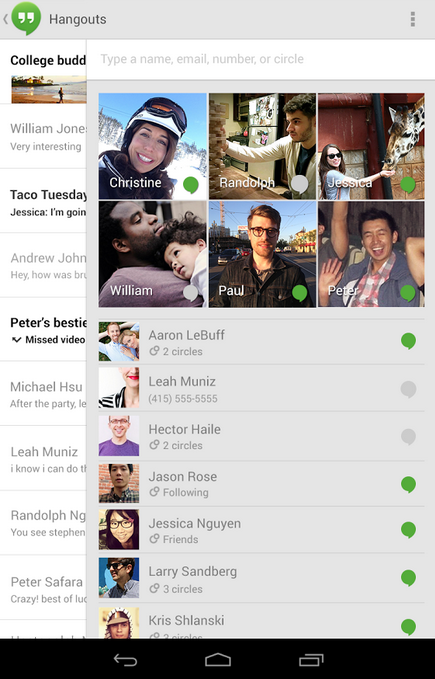This screenshot has height=679, width=435.
Task: Select Randolph's photo tile
Action: (262, 146)
